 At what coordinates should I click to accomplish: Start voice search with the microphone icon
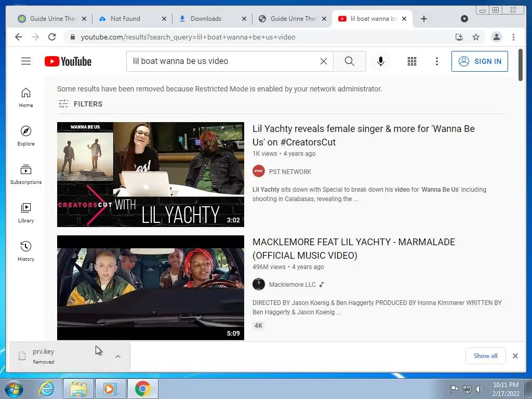(381, 61)
